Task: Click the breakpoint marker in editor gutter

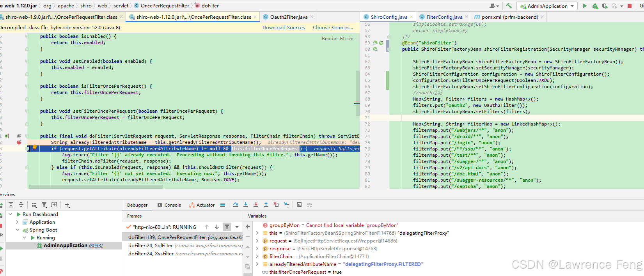Action: click(x=19, y=142)
